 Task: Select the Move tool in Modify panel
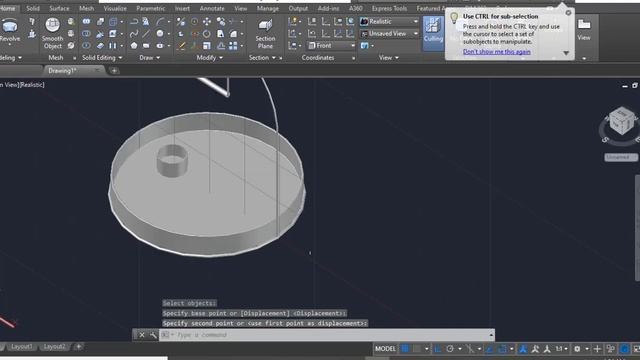pyautogui.click(x=207, y=22)
